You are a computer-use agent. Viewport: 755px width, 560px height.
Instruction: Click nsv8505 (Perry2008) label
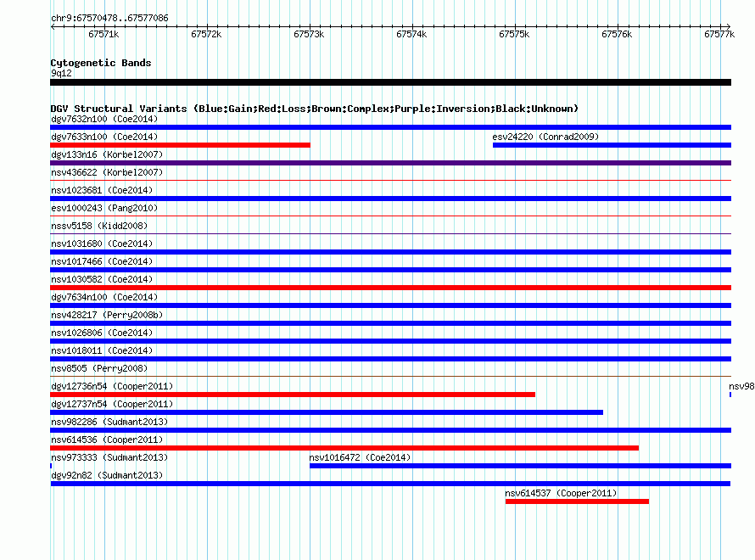tap(99, 368)
